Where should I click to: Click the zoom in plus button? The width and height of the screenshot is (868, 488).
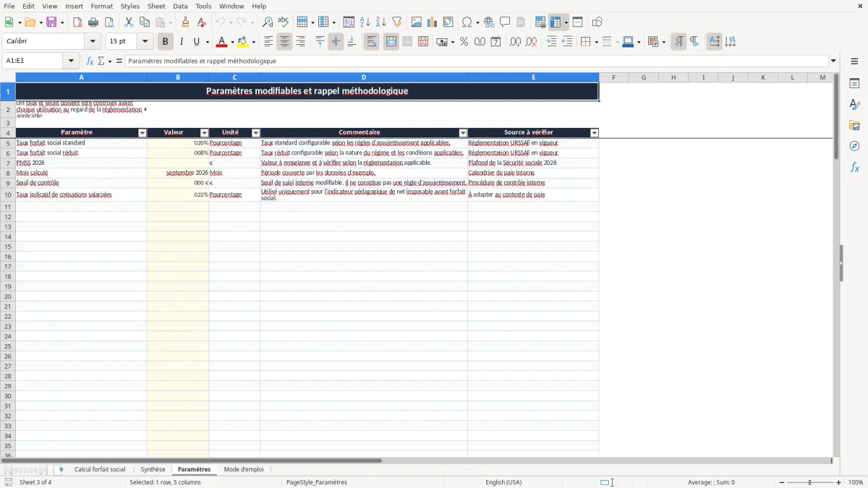point(838,482)
